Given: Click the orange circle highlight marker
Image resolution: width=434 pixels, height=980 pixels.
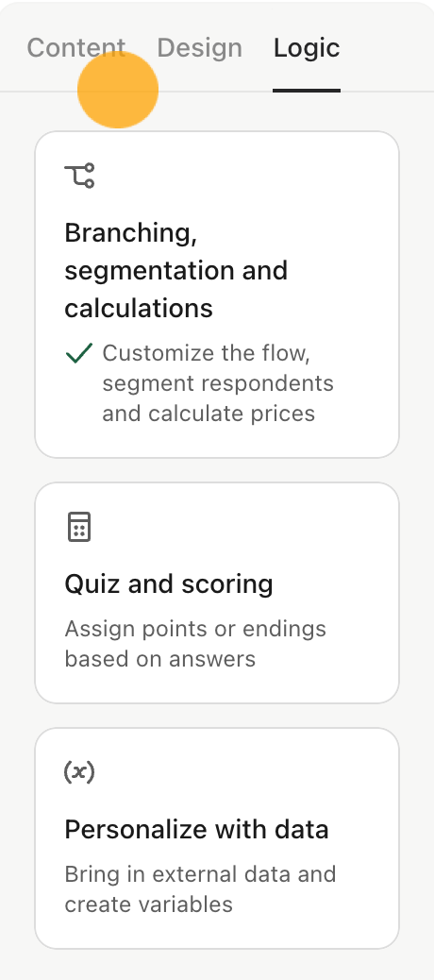Looking at the screenshot, I should pyautogui.click(x=118, y=90).
